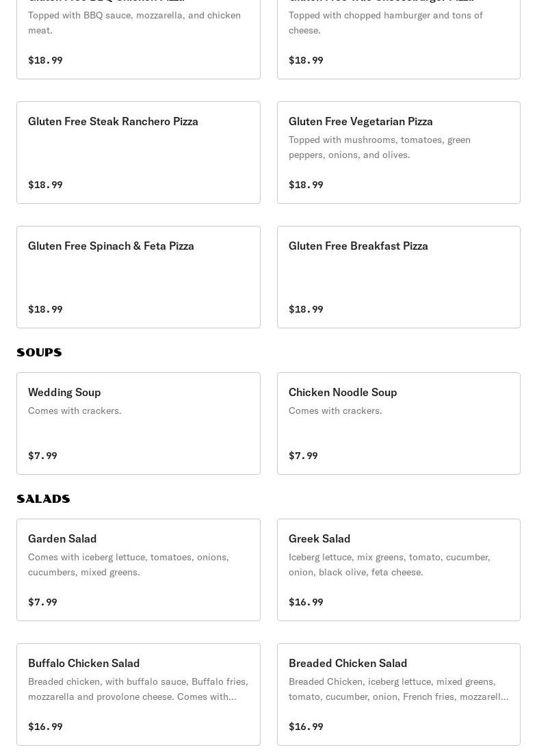Open Gluten Free Steak Ranchero Pizza item
This screenshot has width=537, height=756.
tap(138, 153)
